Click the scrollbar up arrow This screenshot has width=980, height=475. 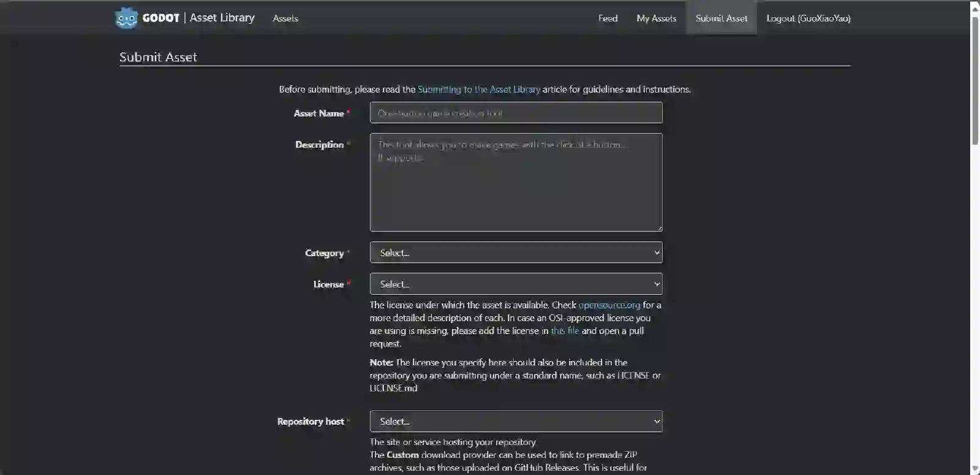975,8
